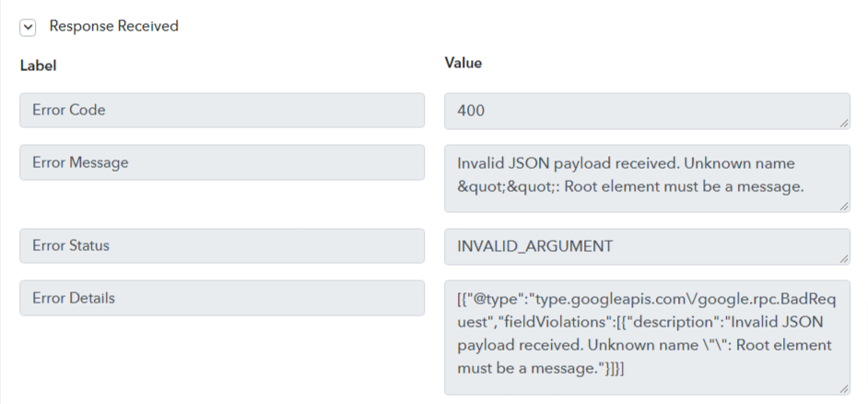Collapse the Response Received section chevron
Screen dimensions: 868x404
coord(28,27)
